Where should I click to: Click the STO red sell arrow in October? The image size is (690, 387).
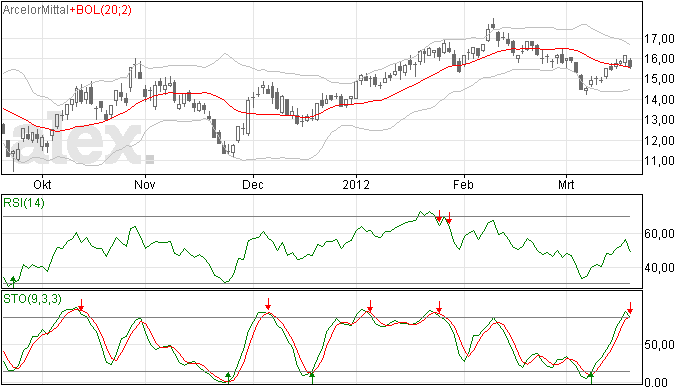[81, 305]
